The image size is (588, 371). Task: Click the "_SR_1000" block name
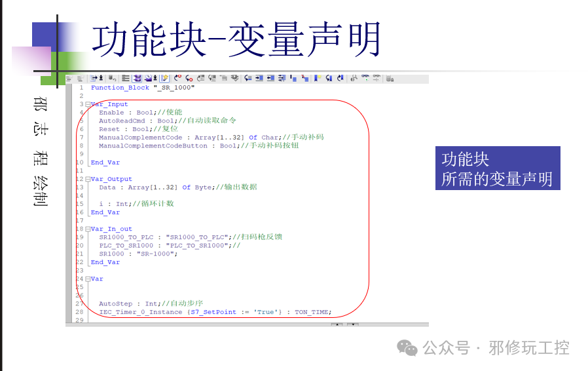[174, 87]
